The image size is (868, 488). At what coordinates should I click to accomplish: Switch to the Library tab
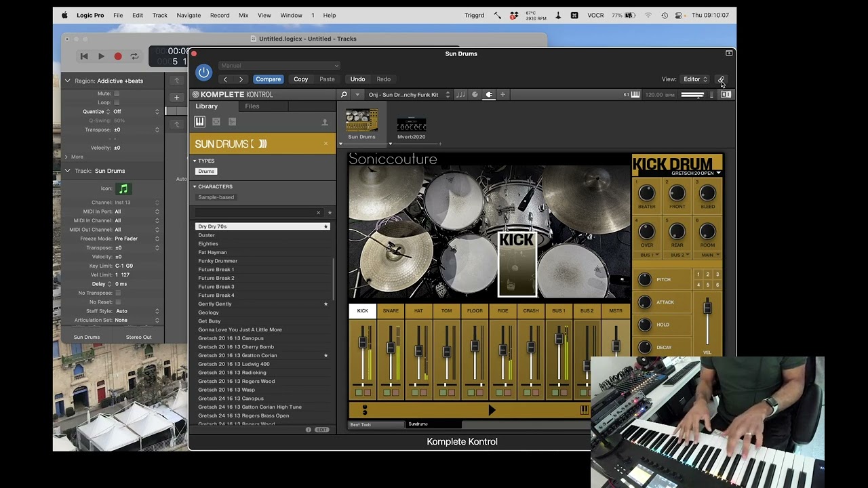tap(207, 106)
